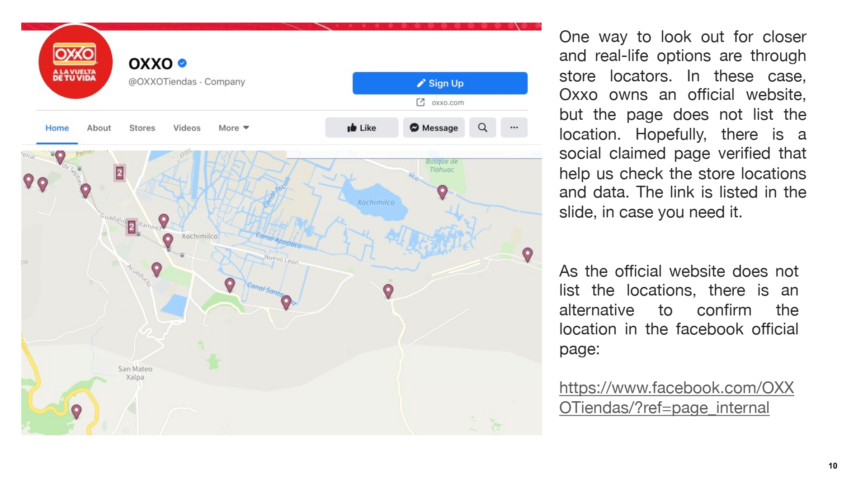Open the About tab
This screenshot has width=868, height=488.
pyautogui.click(x=99, y=128)
